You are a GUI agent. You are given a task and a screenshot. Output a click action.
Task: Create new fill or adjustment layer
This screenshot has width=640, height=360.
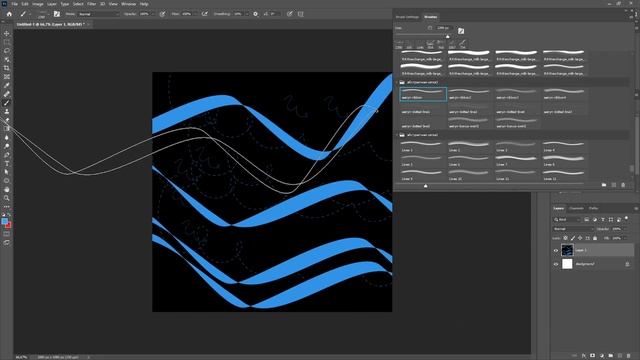pos(602,356)
